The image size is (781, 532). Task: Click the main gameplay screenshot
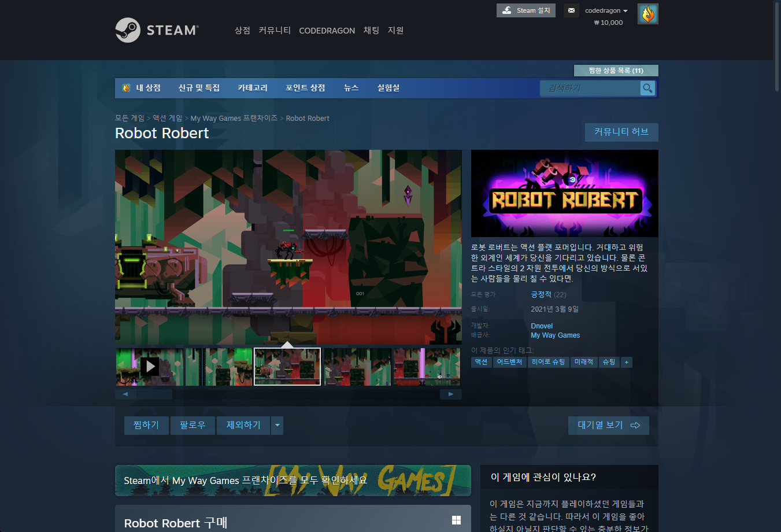(288, 247)
